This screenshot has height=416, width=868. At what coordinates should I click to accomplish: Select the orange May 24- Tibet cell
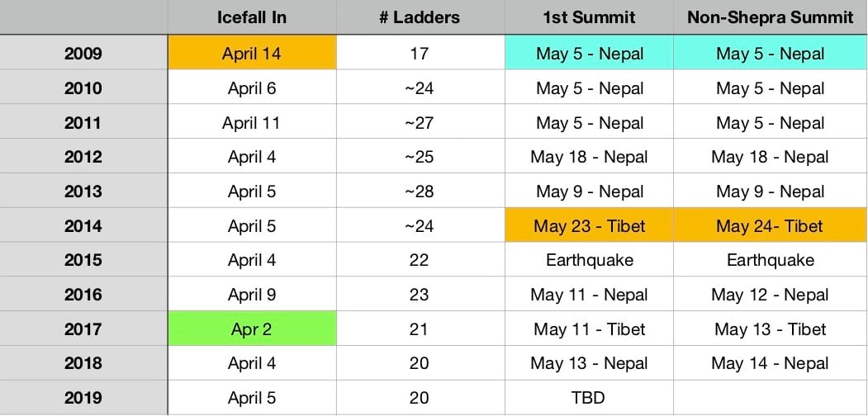point(770,226)
